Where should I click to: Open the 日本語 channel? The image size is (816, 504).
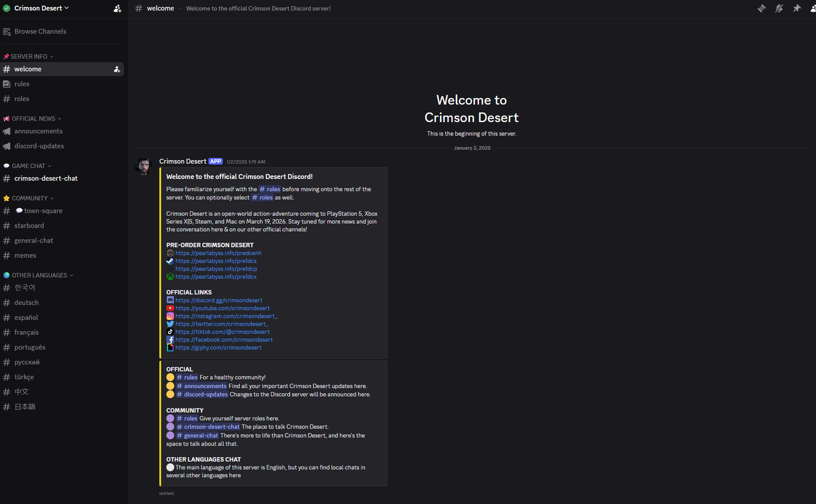click(x=62, y=407)
